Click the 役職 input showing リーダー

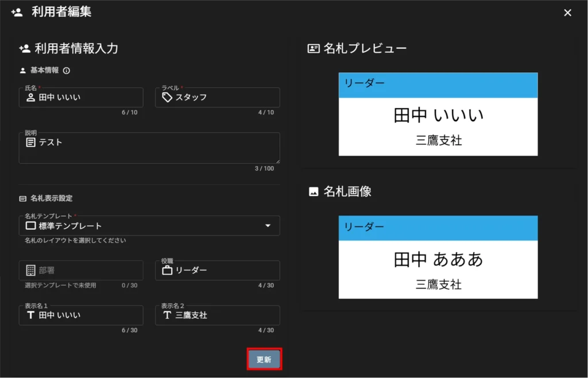[x=224, y=271]
